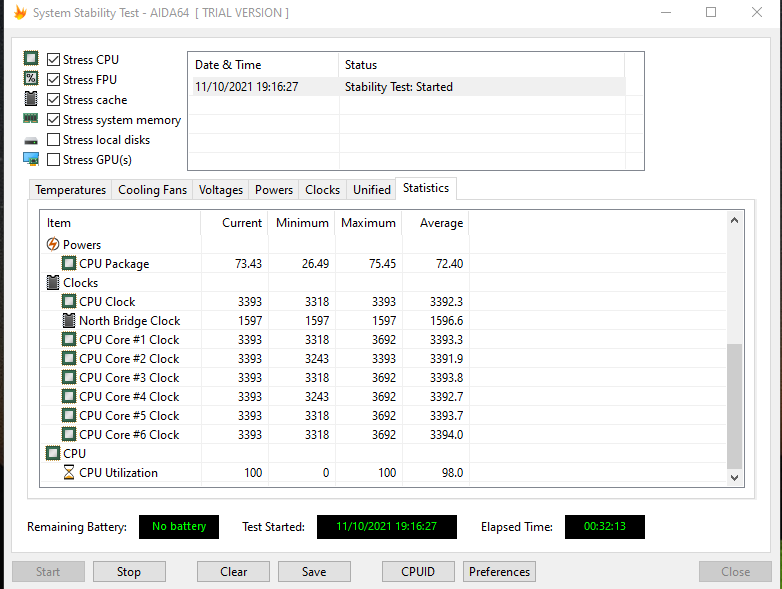Viewport: 782px width, 589px height.
Task: Click the CPU Utilization hourglass icon
Action: click(69, 472)
